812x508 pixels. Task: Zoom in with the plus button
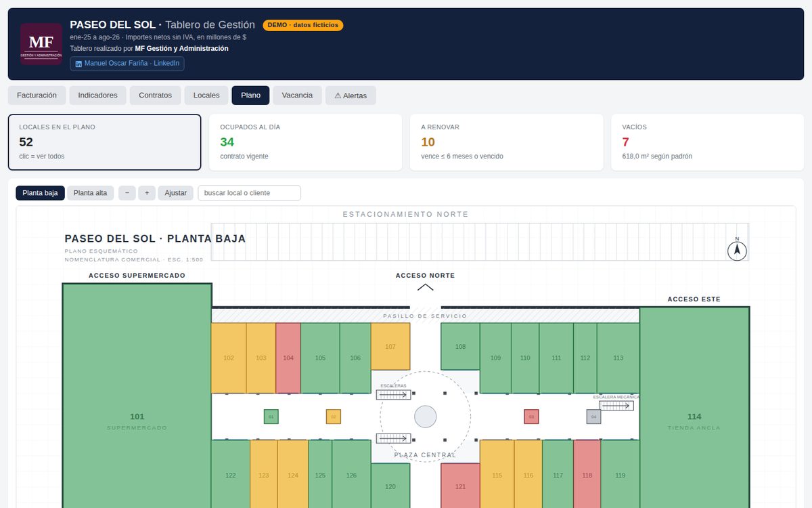[x=147, y=193]
